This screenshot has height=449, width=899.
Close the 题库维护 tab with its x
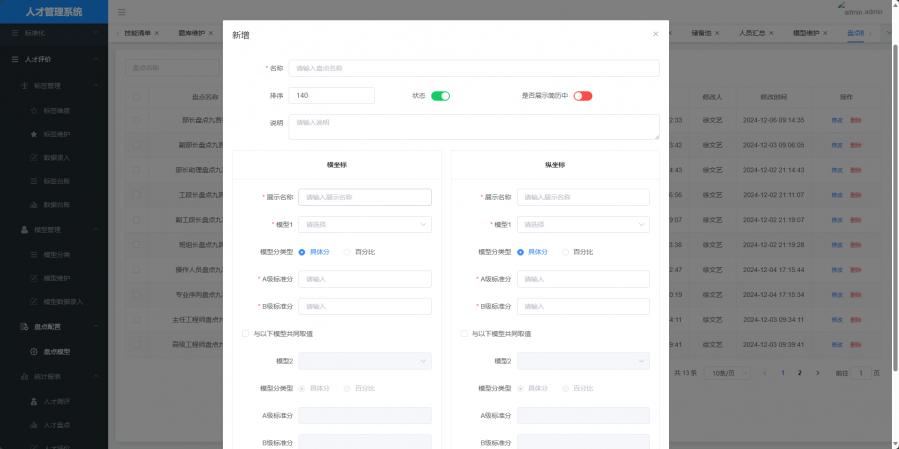point(210,33)
